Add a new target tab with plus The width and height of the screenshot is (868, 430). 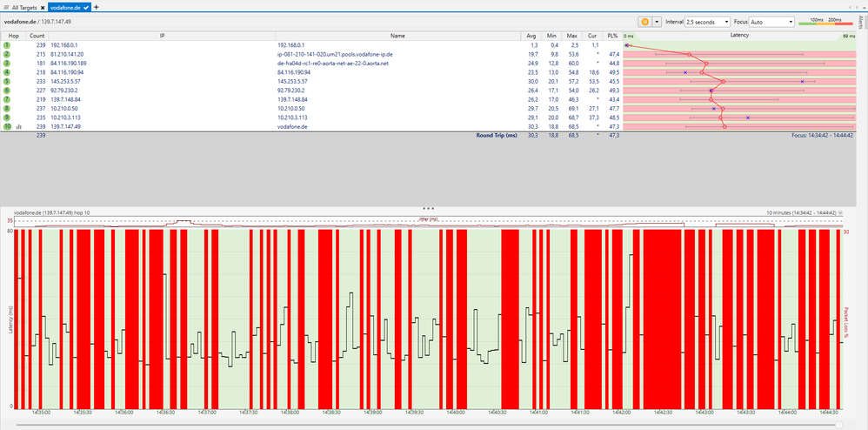coord(97,6)
